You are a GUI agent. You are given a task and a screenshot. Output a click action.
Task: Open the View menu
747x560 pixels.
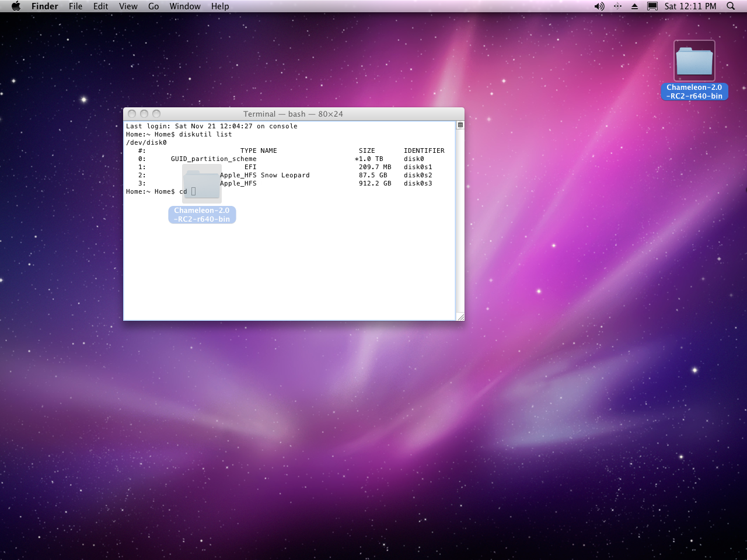point(128,6)
